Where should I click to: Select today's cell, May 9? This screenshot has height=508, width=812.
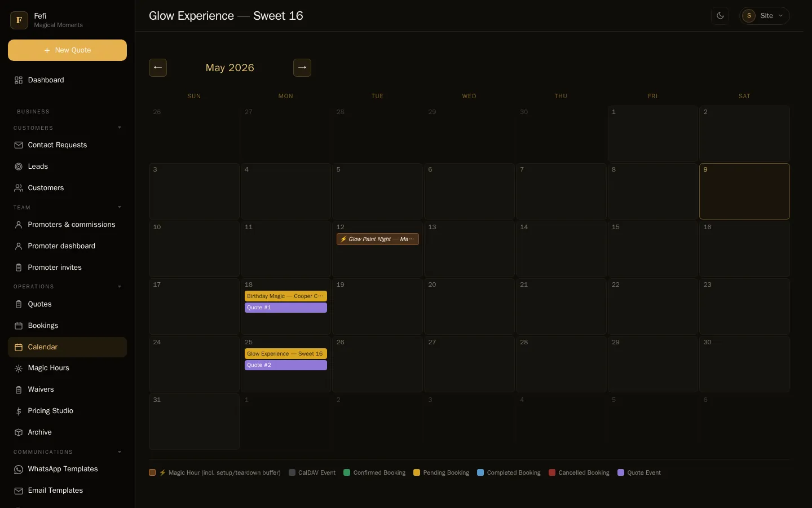744,191
